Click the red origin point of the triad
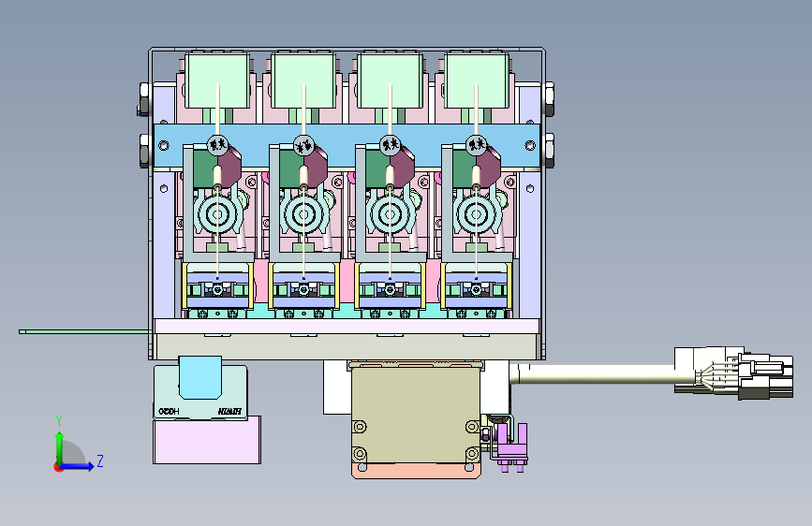This screenshot has width=812, height=526. point(57,467)
